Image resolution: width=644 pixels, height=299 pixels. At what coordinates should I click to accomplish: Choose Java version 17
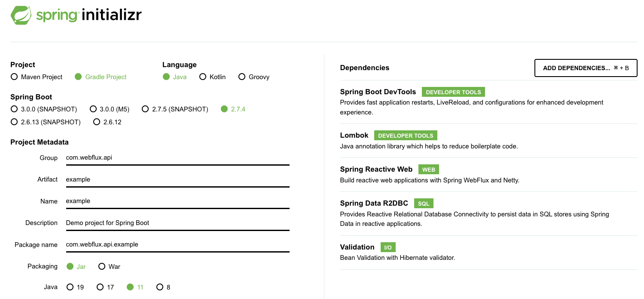coord(105,287)
